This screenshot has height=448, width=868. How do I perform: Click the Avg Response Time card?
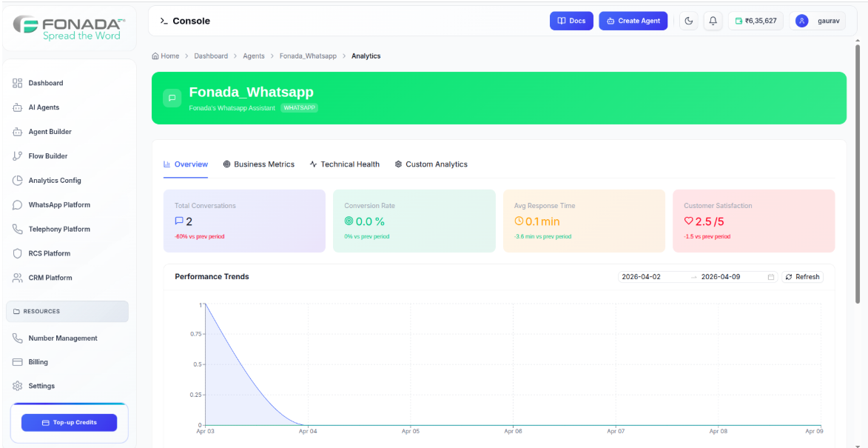(x=584, y=221)
